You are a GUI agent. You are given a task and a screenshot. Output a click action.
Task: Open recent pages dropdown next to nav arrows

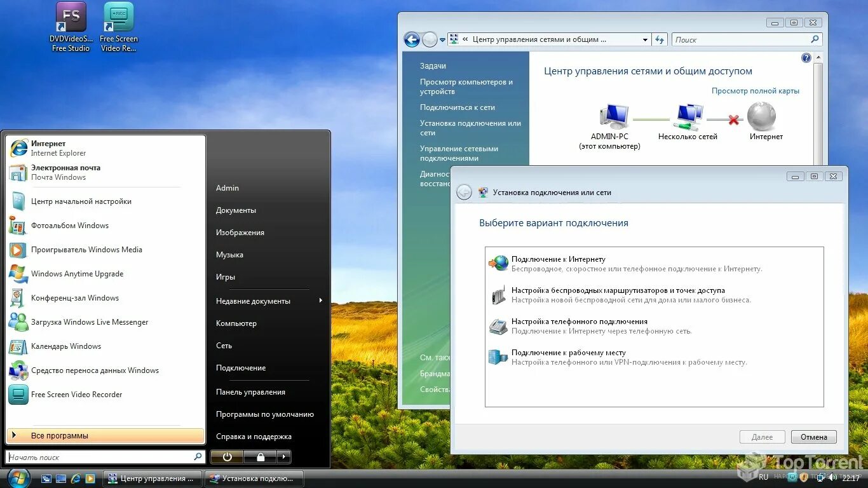point(443,40)
